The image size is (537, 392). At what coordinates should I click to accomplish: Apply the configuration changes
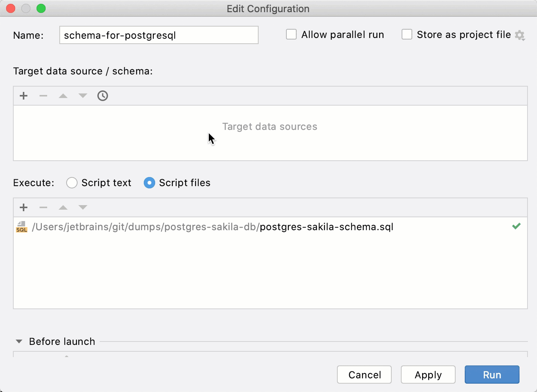pyautogui.click(x=428, y=375)
